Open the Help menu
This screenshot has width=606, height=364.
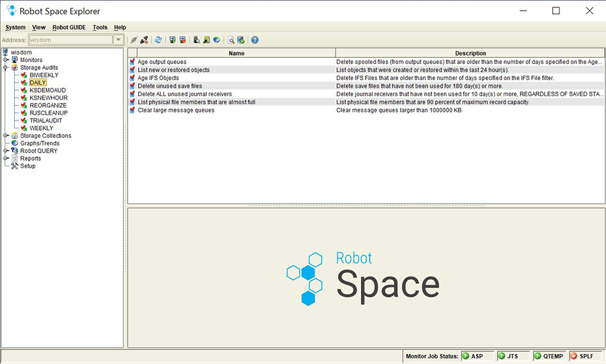pos(120,28)
